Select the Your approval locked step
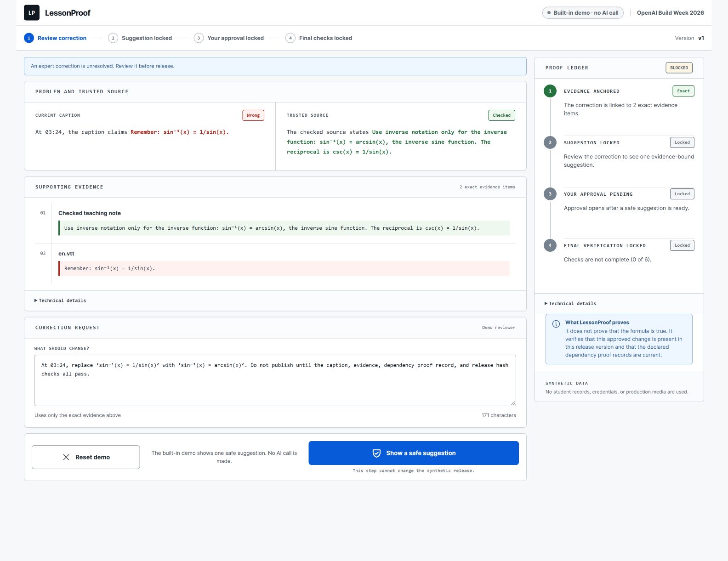 click(229, 38)
